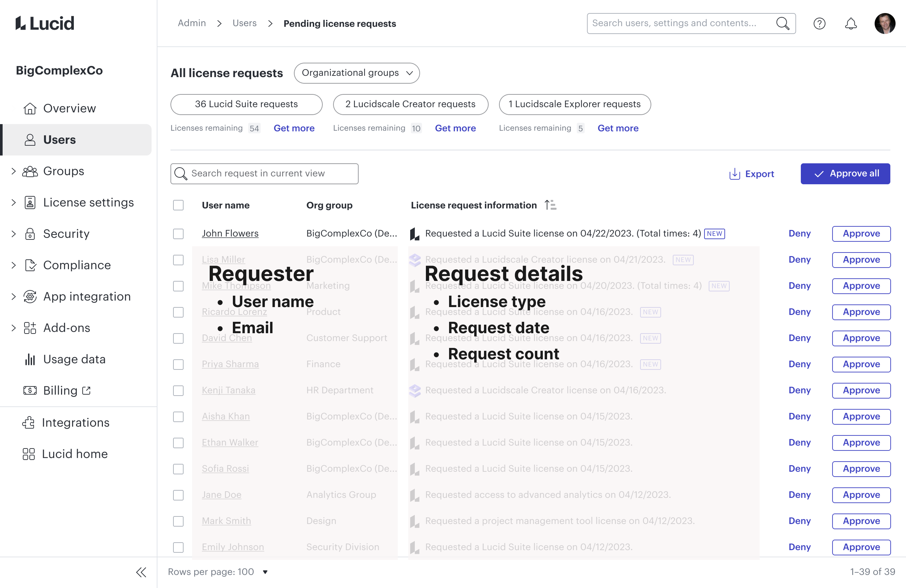The width and height of the screenshot is (906, 588).
Task: Click the Integrations puzzle icon
Action: tap(28, 422)
